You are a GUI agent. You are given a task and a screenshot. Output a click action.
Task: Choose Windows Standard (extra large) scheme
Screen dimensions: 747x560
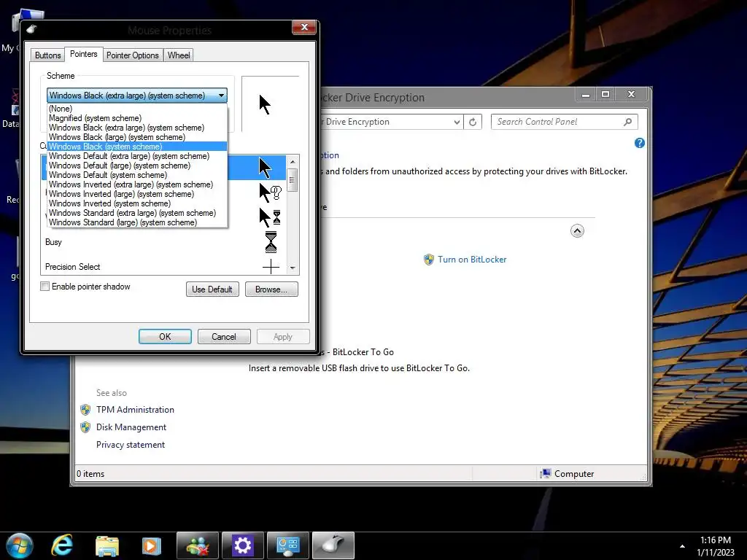tap(137, 213)
